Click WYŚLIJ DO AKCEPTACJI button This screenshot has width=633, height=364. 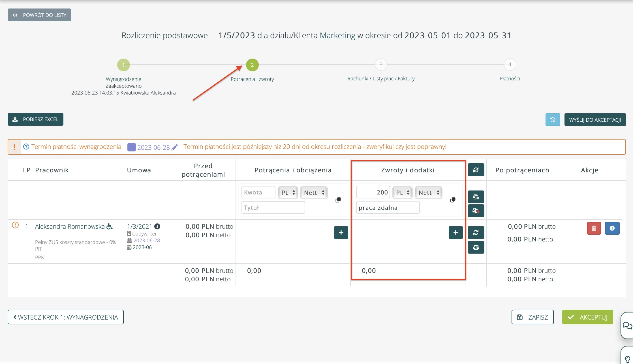coord(595,119)
